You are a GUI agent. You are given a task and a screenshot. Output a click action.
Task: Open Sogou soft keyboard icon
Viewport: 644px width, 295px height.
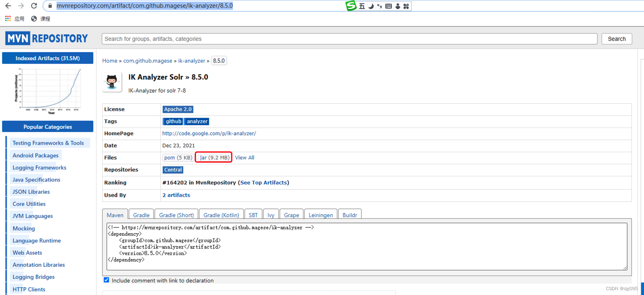[x=389, y=6]
